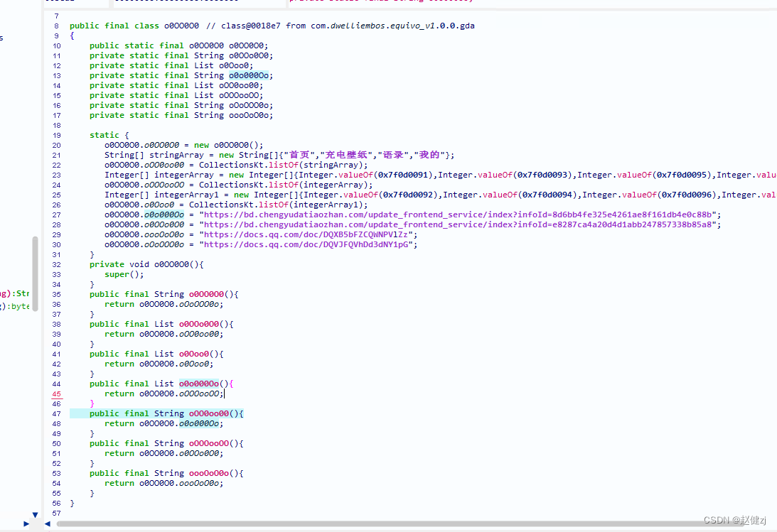Click the scroll-right arrow below the left panel
This screenshot has width=777, height=532.
(26, 523)
